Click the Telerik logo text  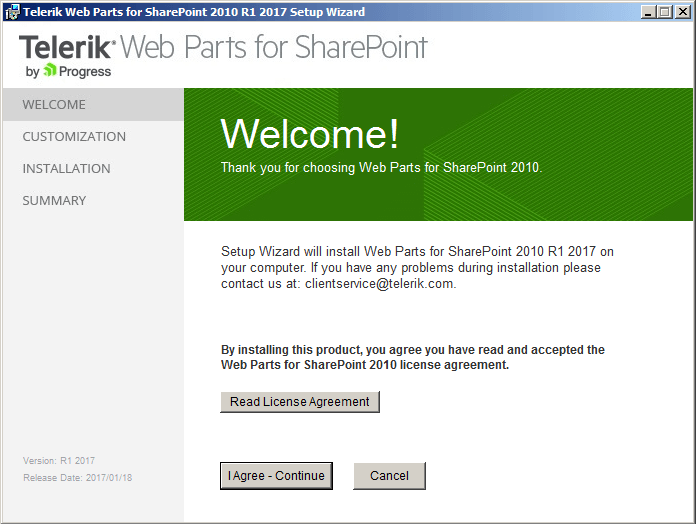pos(67,47)
